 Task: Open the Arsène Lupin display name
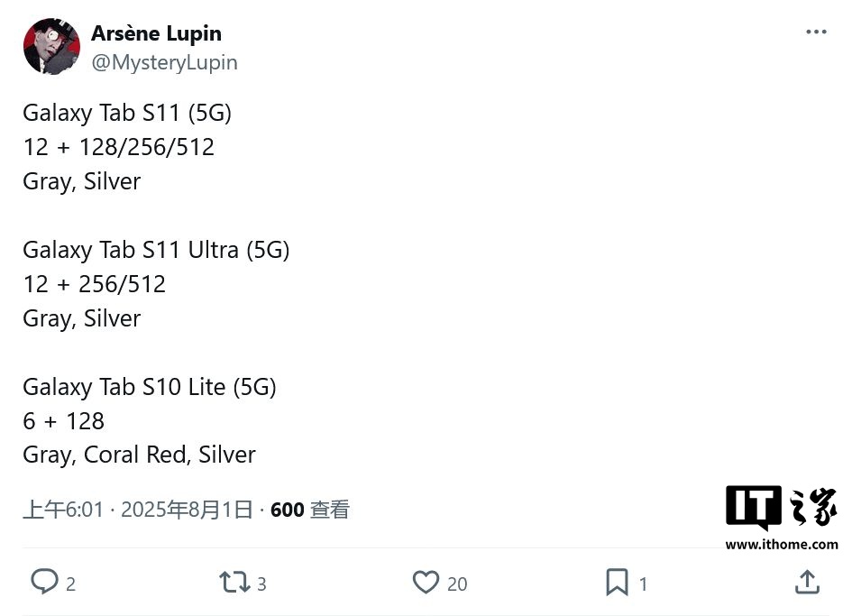pyautogui.click(x=156, y=33)
